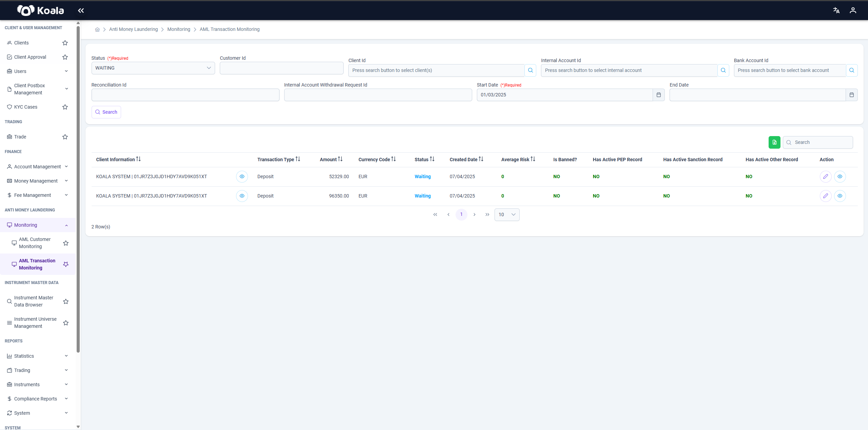Open Internal Account Id search magnifier
Screen dimensions: 868x430
[x=723, y=70]
